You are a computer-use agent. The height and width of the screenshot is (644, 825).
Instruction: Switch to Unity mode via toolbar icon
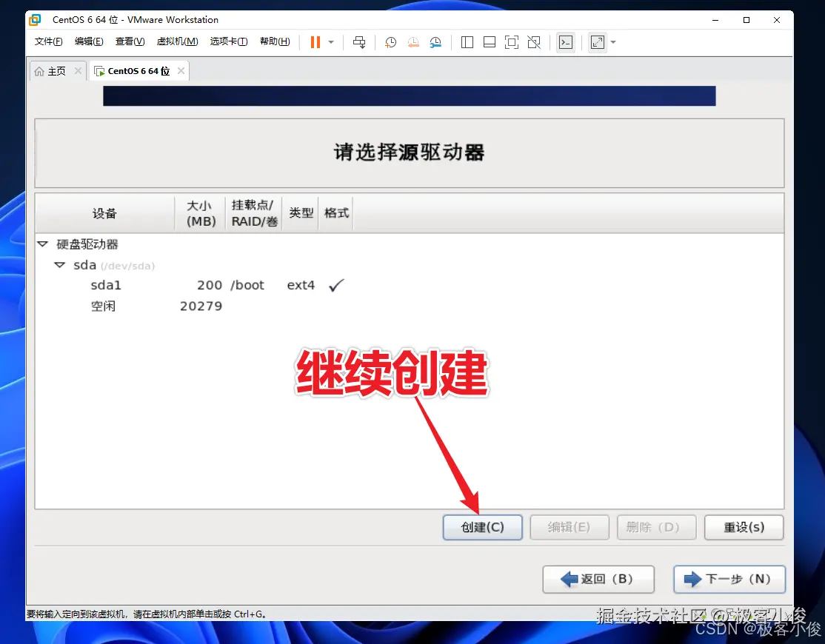tap(534, 42)
